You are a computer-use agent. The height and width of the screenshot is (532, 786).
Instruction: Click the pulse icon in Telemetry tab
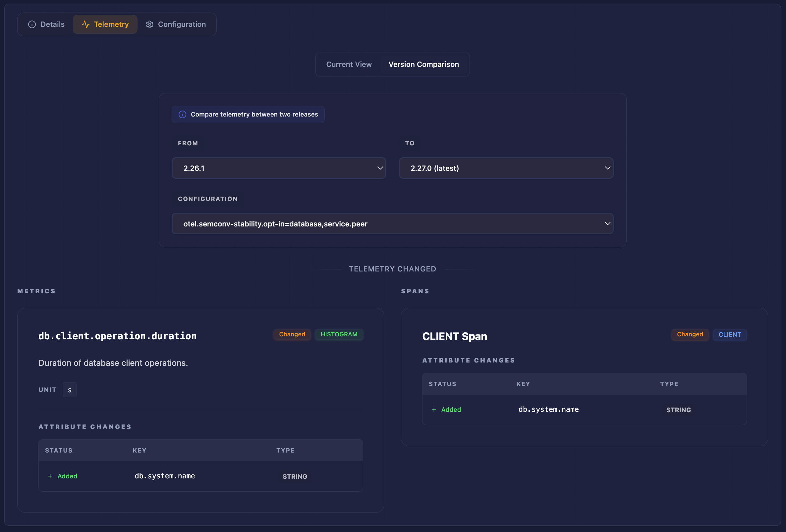point(85,24)
